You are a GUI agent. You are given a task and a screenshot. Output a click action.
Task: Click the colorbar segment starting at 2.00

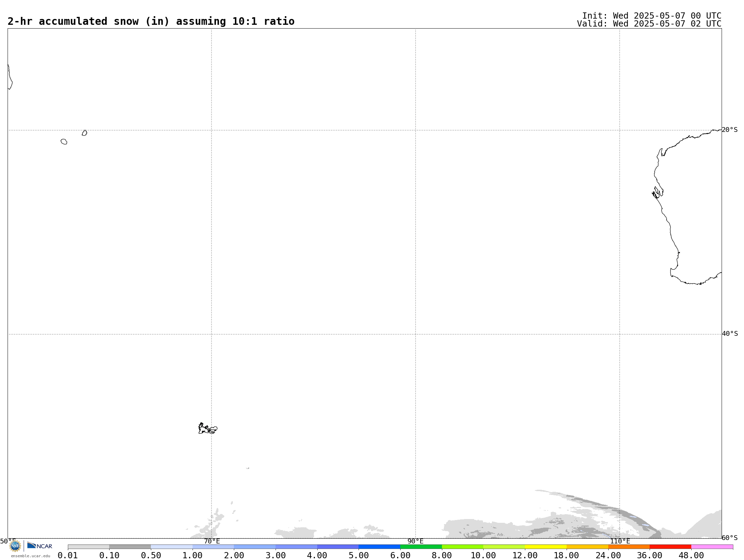(x=255, y=547)
